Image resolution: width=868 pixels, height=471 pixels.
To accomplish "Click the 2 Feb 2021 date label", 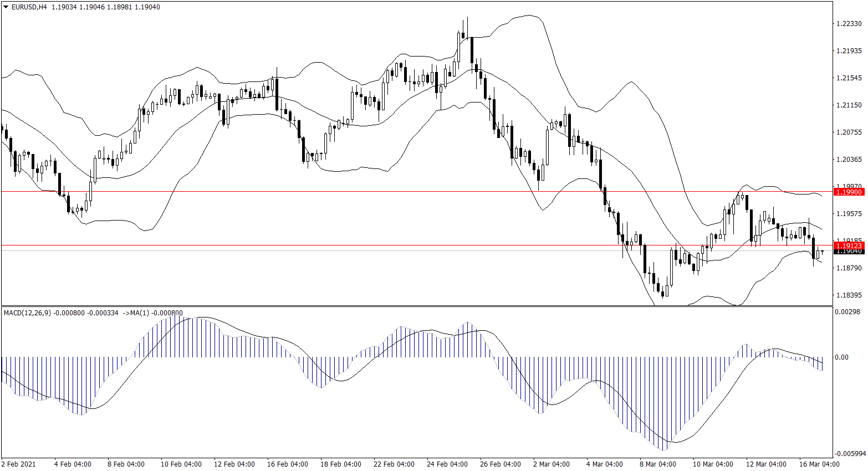I will [18, 464].
